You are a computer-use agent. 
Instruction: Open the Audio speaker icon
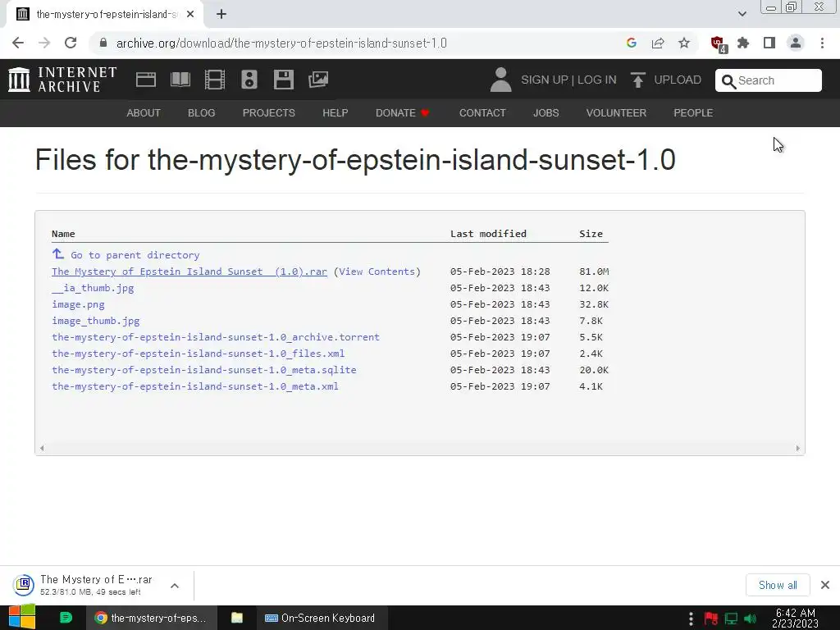pos(249,80)
